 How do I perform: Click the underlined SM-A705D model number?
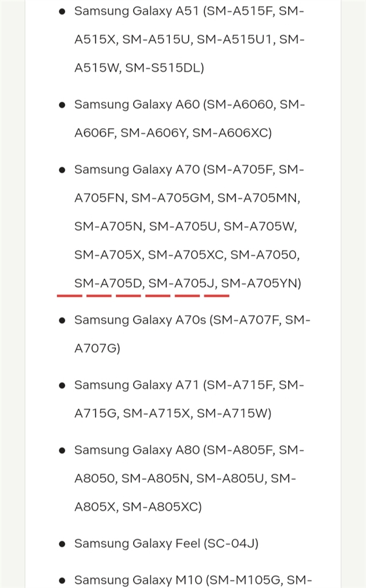[x=108, y=283]
